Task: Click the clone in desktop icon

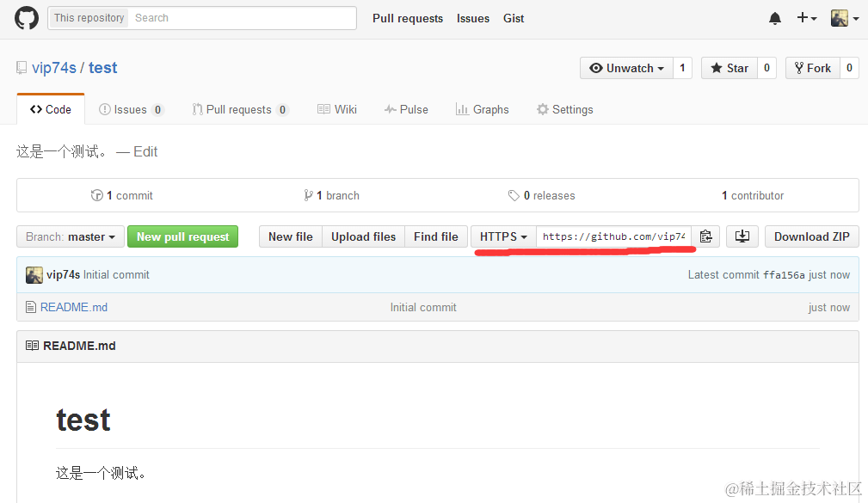Action: tap(742, 236)
